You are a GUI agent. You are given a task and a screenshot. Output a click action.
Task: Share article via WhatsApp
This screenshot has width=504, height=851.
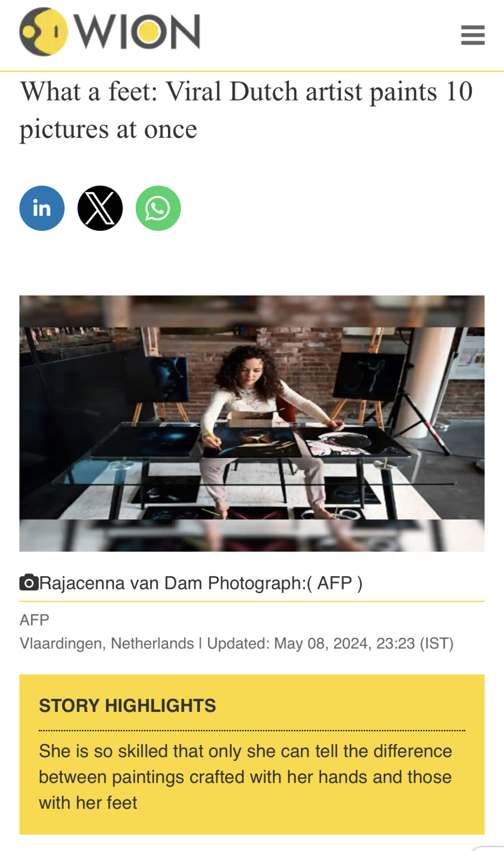click(158, 208)
